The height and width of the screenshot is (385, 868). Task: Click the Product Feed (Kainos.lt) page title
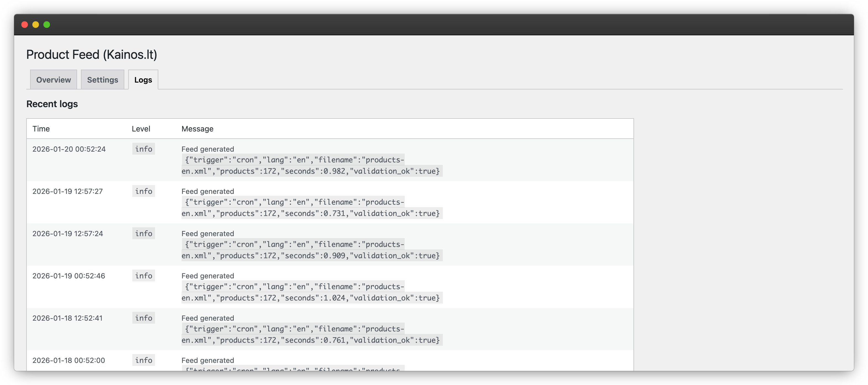click(92, 55)
